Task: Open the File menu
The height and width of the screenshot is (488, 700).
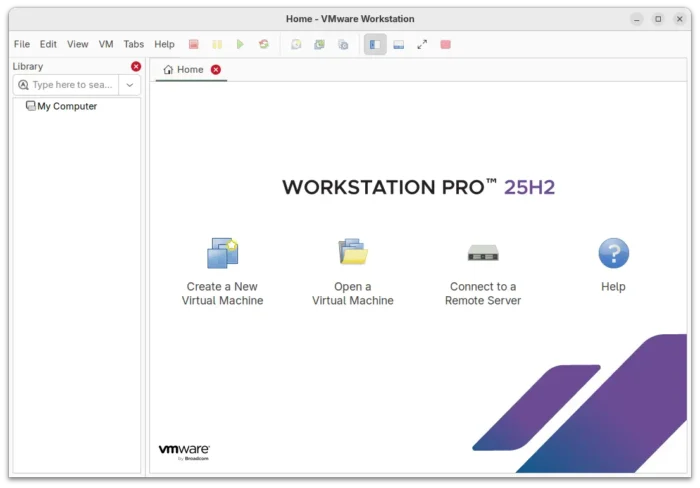Action: (x=22, y=44)
